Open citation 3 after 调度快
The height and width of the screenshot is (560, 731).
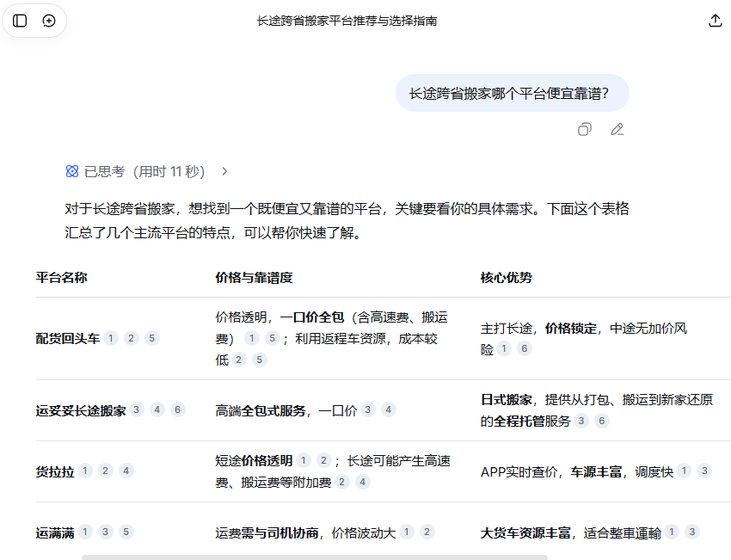click(x=704, y=471)
